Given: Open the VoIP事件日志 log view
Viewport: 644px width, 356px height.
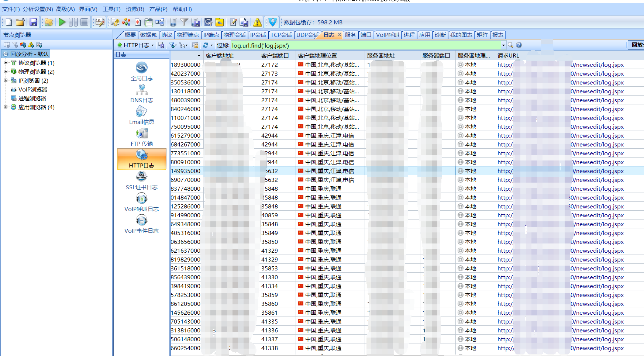Looking at the screenshot, I should pyautogui.click(x=141, y=224).
